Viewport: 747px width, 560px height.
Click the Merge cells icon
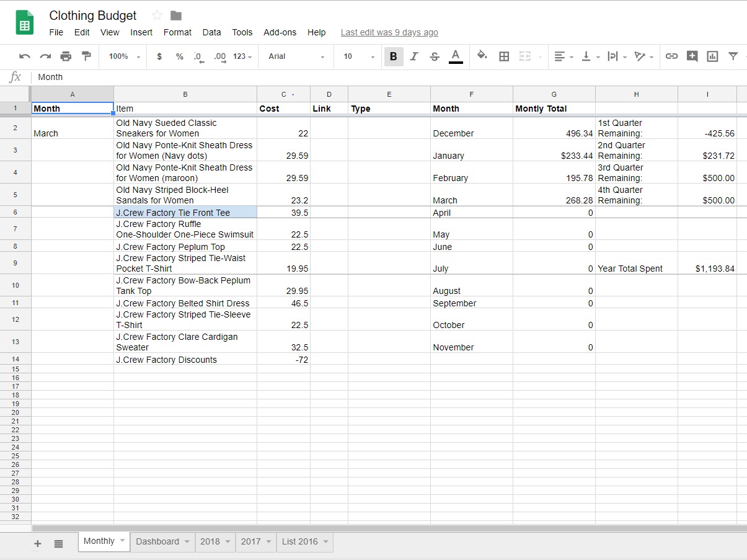[525, 56]
